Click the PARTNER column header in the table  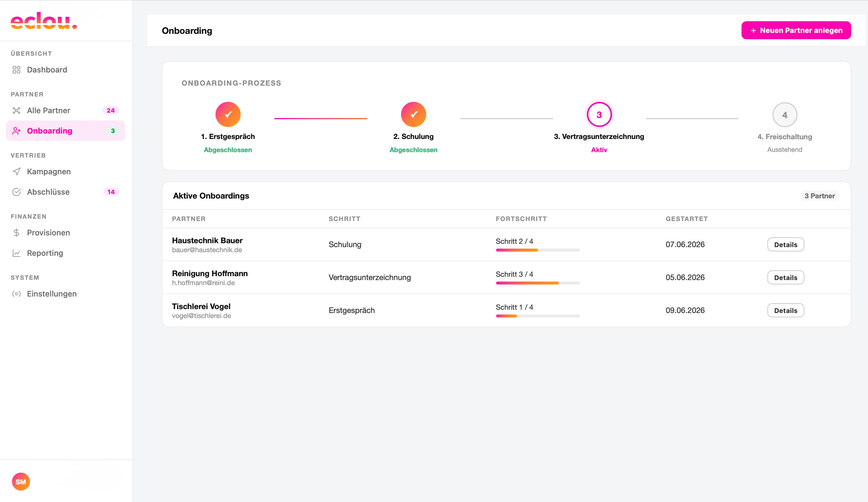pos(189,219)
